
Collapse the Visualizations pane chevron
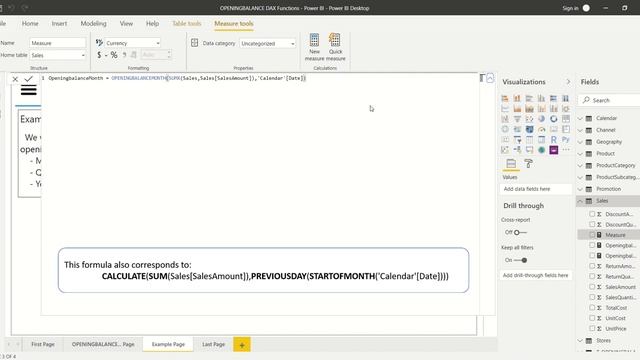coord(568,82)
